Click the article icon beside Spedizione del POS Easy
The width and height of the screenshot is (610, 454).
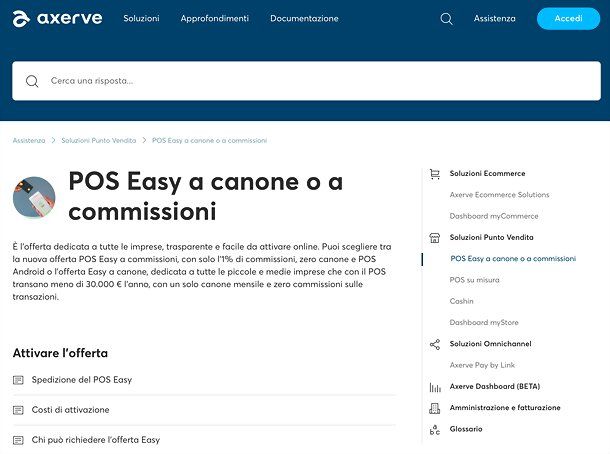pyautogui.click(x=18, y=380)
